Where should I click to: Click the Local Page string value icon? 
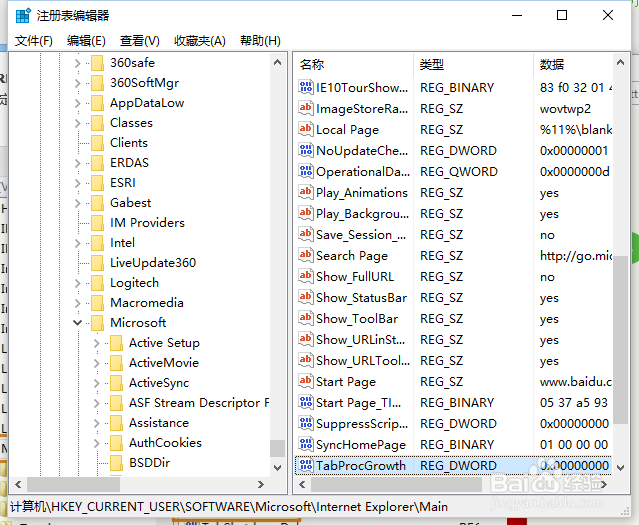306,129
